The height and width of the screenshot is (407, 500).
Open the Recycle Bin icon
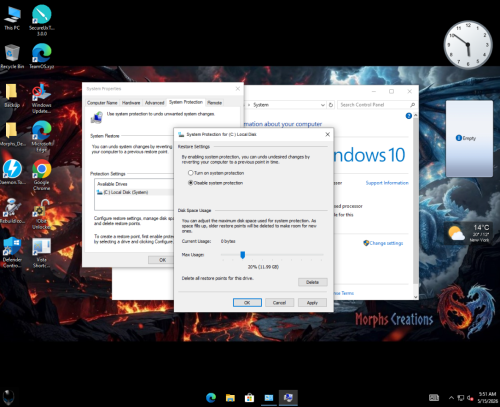(x=12, y=57)
